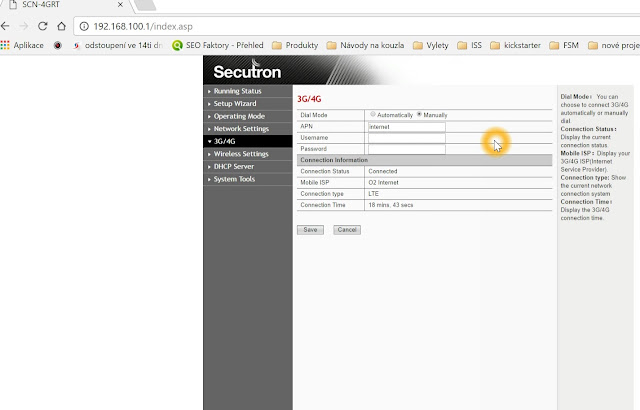
Task: Click the Secutron logo
Action: (x=247, y=71)
